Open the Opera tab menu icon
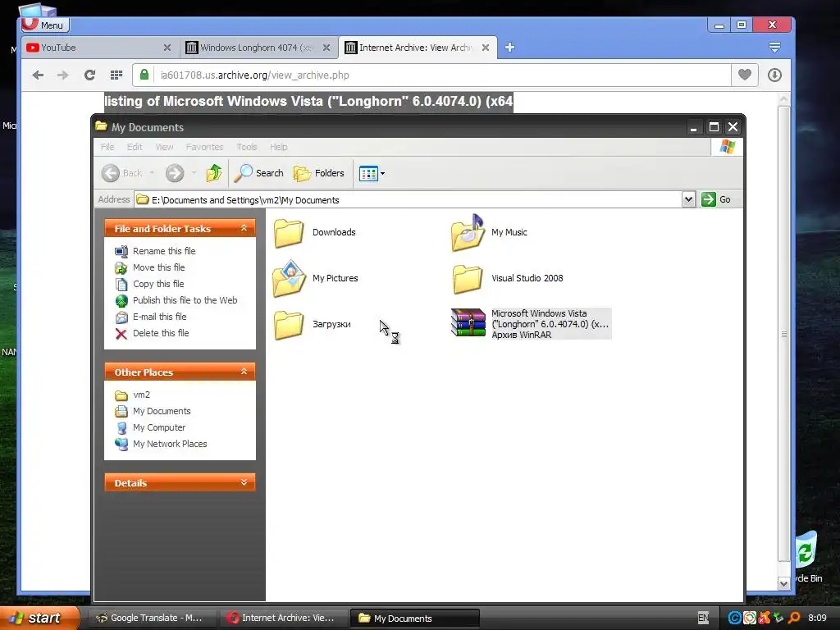Screen dimensions: 840x630 (x=774, y=48)
